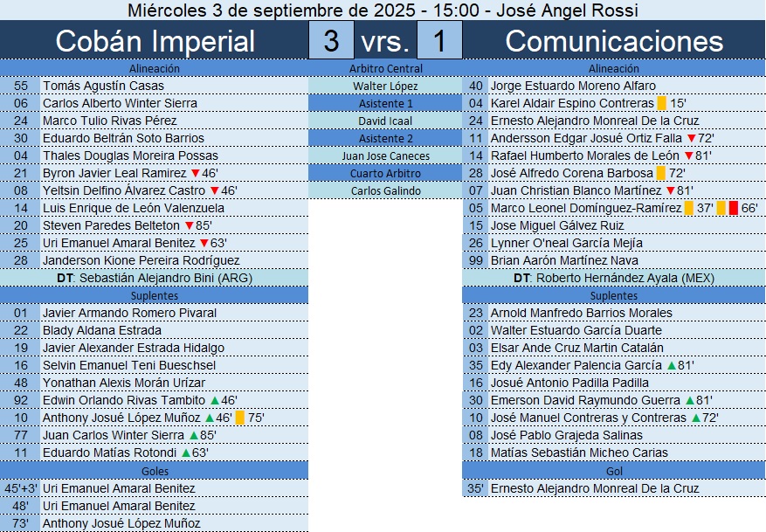Click the red card icon beside Marco Leonel Domínguez-Ramírez
Viewport: 766px width, 532px height.
[734, 208]
